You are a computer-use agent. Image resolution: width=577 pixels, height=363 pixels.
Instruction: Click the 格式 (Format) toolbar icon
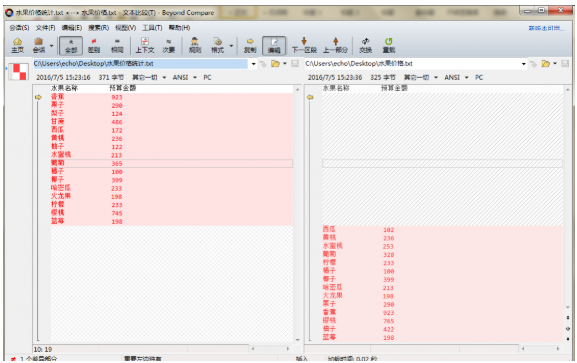click(217, 45)
